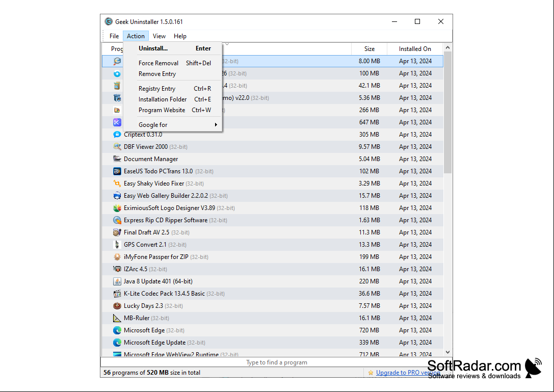Open the View menu
The image size is (554, 392).
pyautogui.click(x=159, y=36)
